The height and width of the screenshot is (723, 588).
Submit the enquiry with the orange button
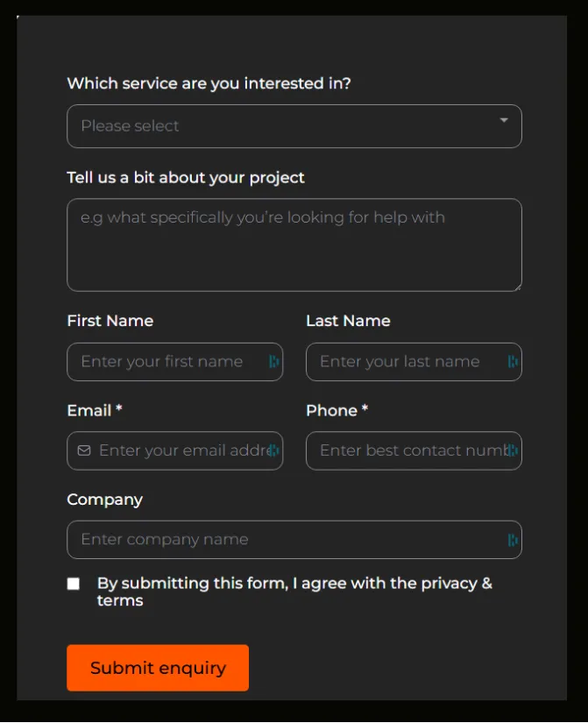click(158, 668)
